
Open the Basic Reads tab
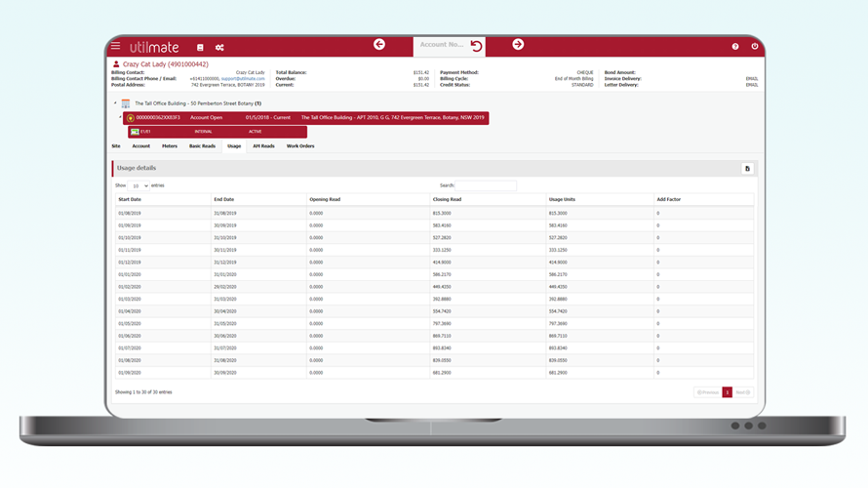[x=202, y=146]
